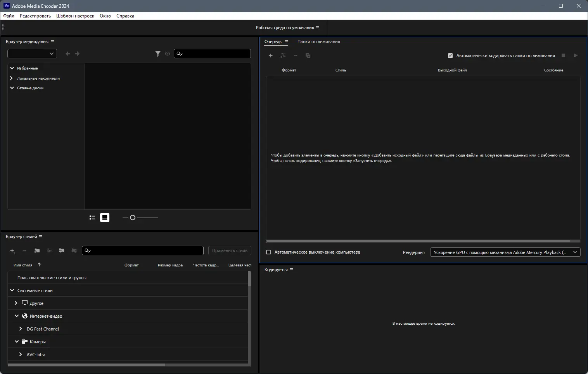This screenshot has height=374, width=588.
Task: Open the Очередь panel menu icon
Action: [287, 42]
